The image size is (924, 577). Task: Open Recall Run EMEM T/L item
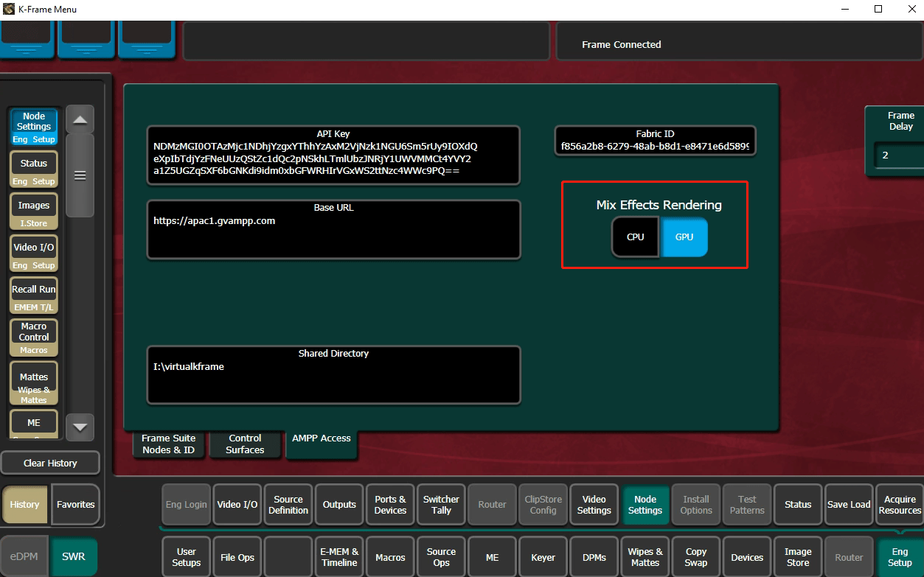click(x=34, y=295)
